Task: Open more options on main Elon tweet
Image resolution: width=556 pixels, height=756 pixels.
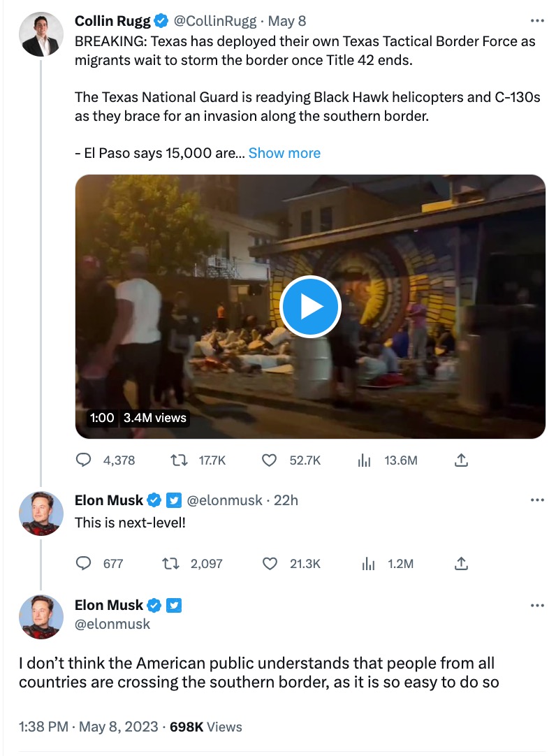Action: (536, 606)
